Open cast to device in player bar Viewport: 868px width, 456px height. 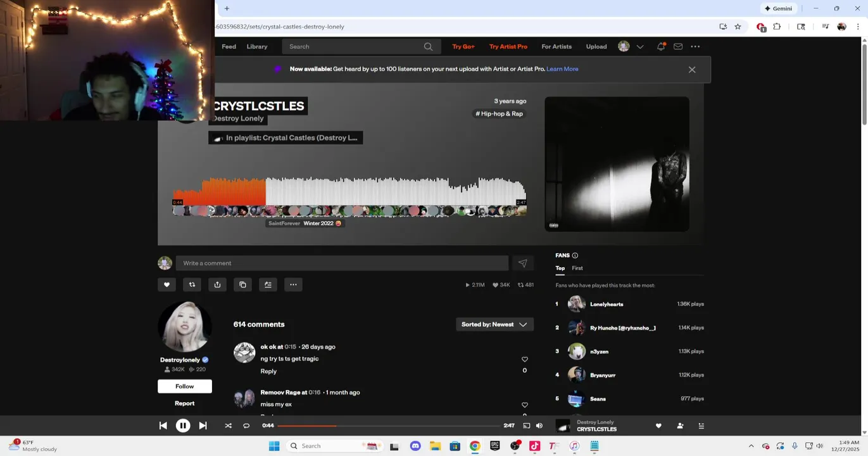526,426
